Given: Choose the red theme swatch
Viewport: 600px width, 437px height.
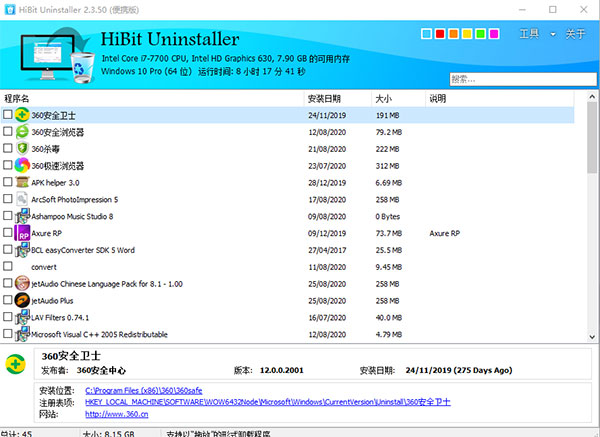Looking at the screenshot, I should 440,34.
